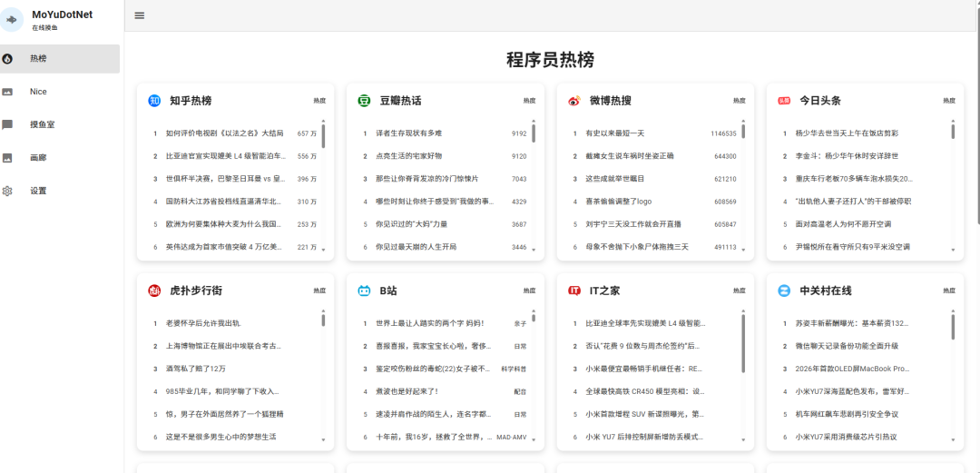Click the 中关村在线 logo icon
The width and height of the screenshot is (980, 473).
pyautogui.click(x=784, y=291)
